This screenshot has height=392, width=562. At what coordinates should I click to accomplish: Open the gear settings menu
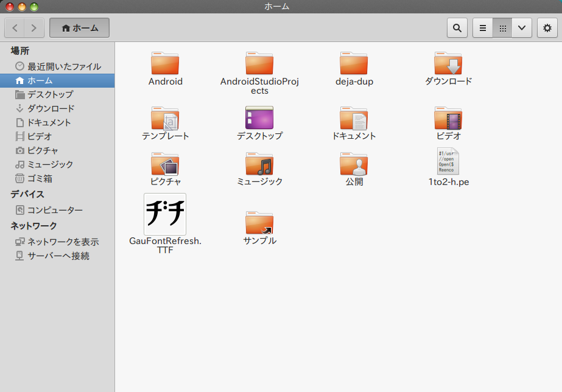click(547, 27)
